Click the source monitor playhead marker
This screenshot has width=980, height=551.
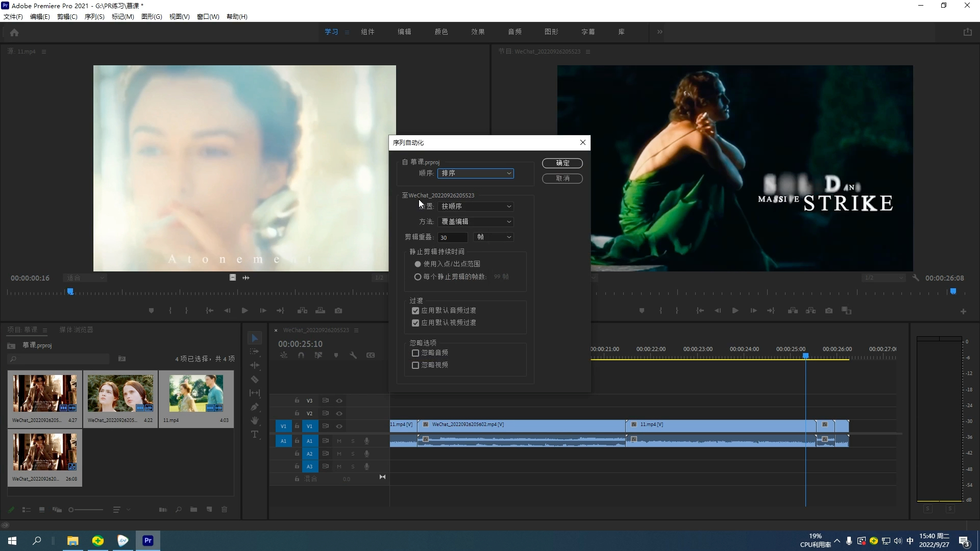[x=70, y=292]
